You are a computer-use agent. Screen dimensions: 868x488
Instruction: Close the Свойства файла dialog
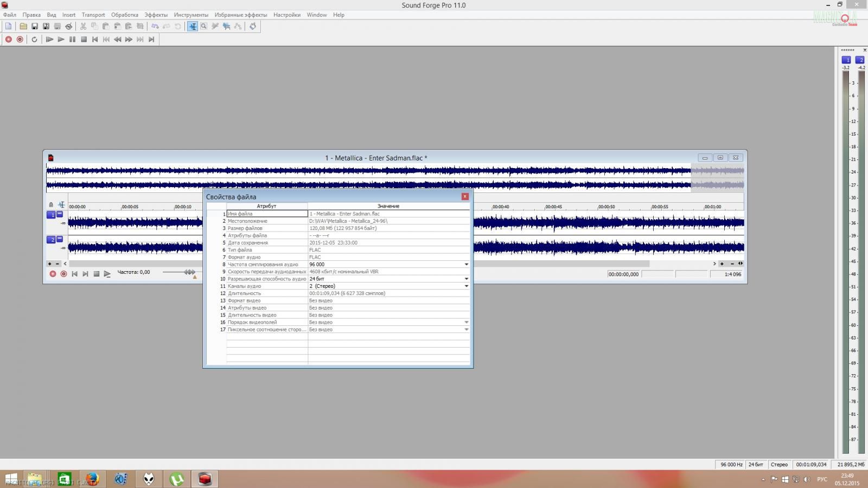pos(465,196)
